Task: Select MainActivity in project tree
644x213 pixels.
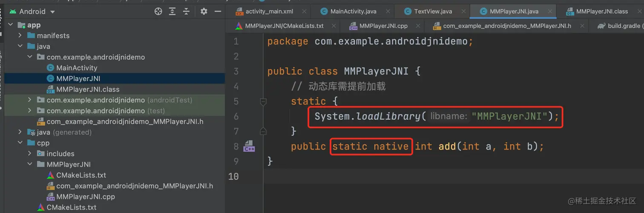Action: click(x=77, y=68)
